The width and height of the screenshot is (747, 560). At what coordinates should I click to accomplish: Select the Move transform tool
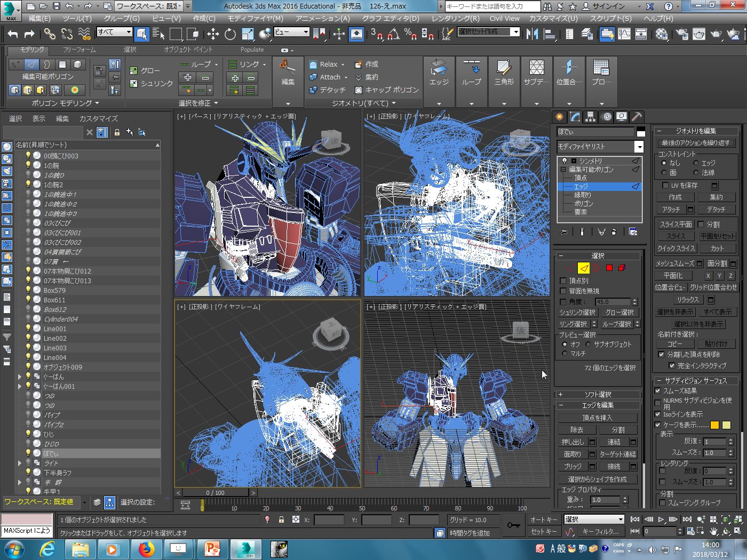point(213,34)
